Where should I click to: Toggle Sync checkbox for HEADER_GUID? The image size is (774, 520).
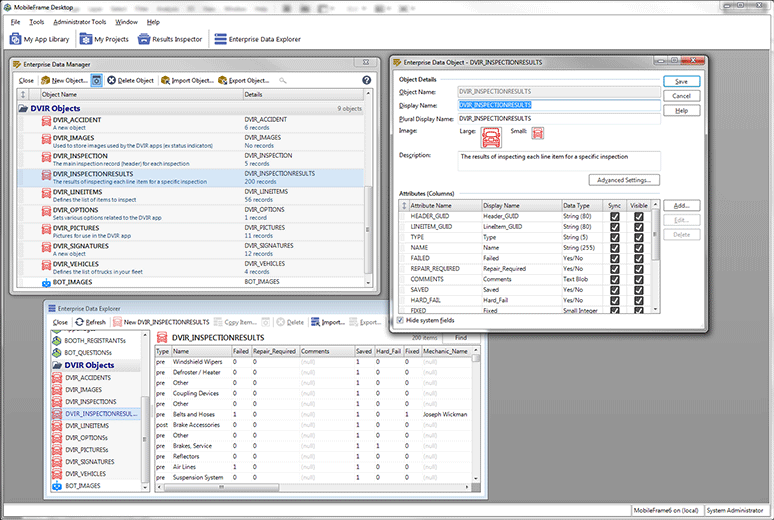[x=615, y=216]
